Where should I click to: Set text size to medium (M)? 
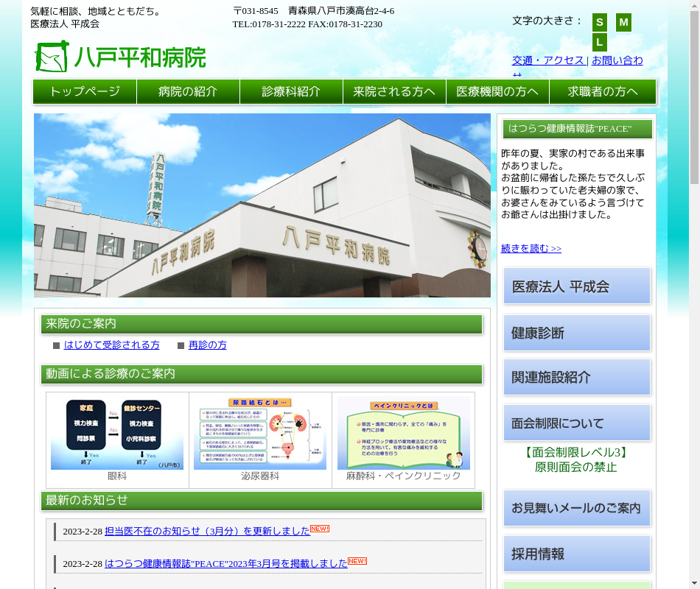[623, 22]
